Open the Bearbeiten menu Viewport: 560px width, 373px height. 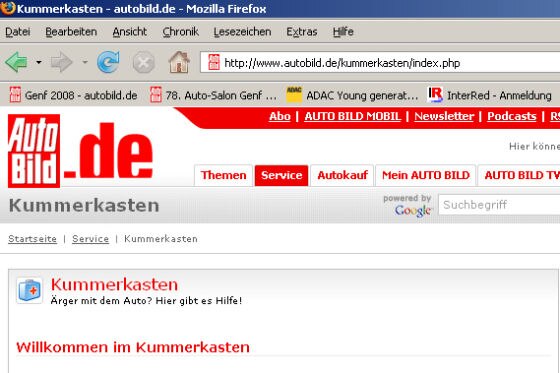pos(71,32)
